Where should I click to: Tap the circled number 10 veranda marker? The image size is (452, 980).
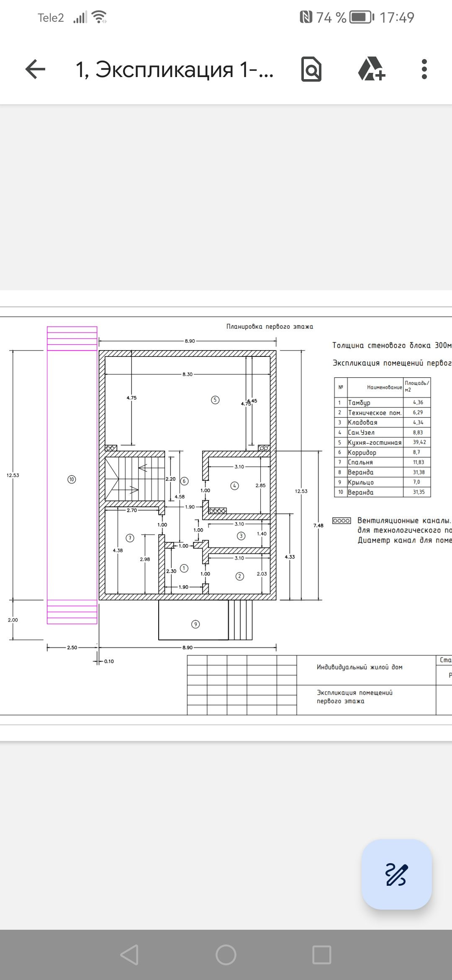72,479
